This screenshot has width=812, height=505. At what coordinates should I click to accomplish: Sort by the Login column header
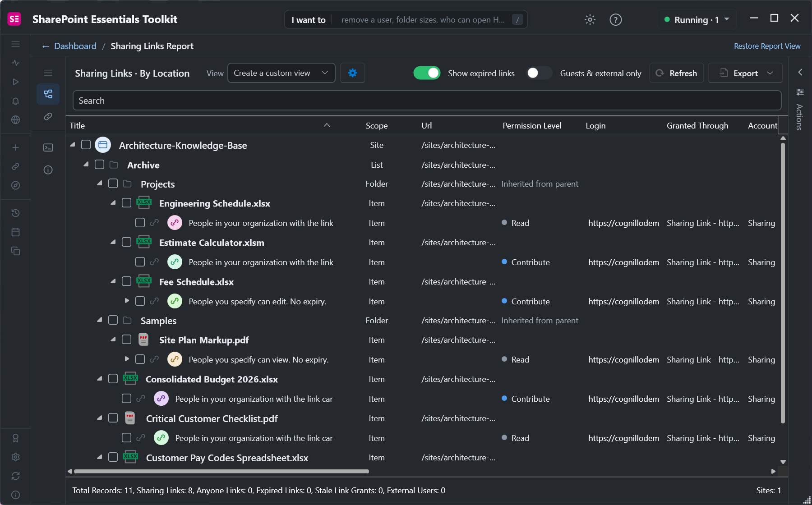point(595,125)
